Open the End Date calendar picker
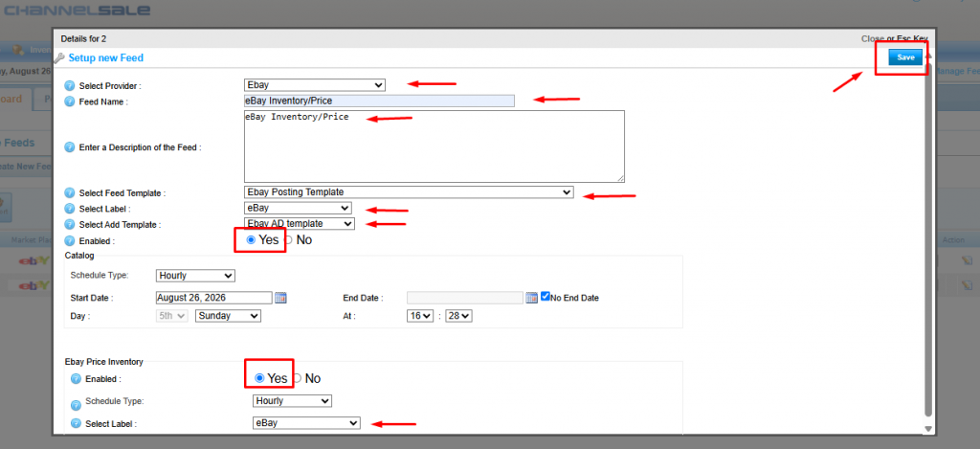The height and width of the screenshot is (449, 980). click(531, 298)
